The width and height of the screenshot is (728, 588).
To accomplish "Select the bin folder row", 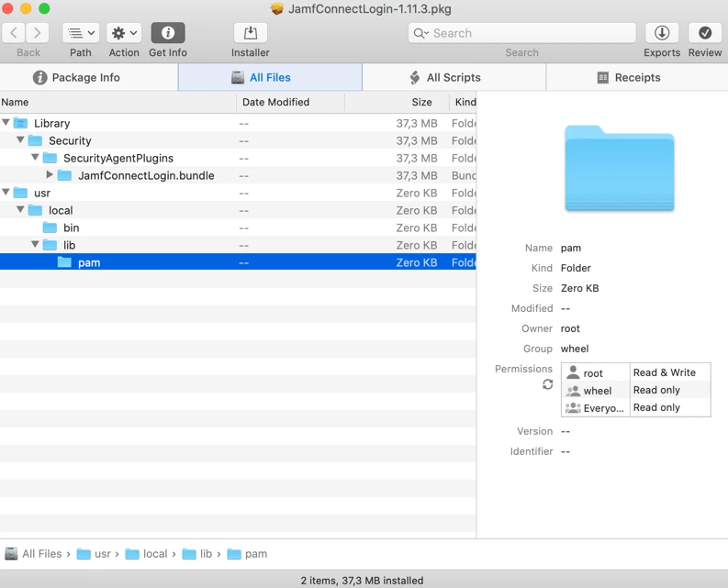I will click(x=238, y=227).
